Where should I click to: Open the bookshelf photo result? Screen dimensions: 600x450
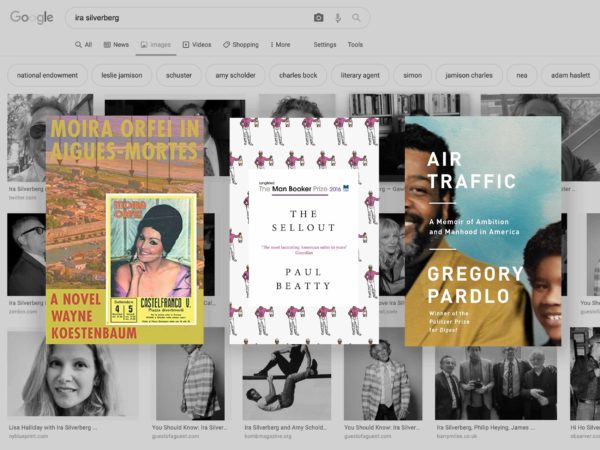coord(408,105)
